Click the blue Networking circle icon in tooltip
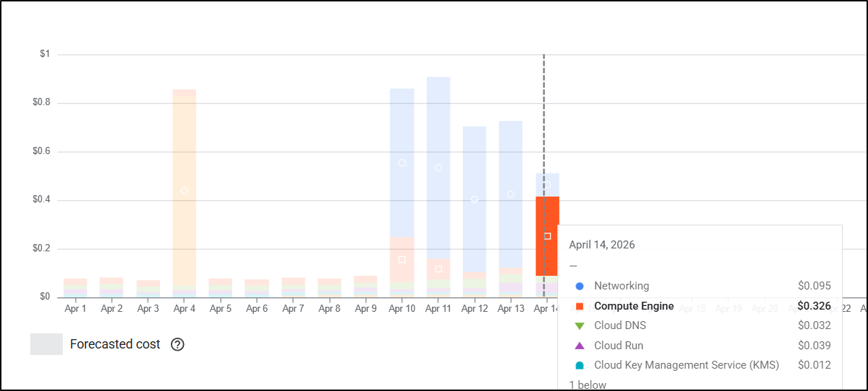Screen dimensions: 868x391 [580, 286]
